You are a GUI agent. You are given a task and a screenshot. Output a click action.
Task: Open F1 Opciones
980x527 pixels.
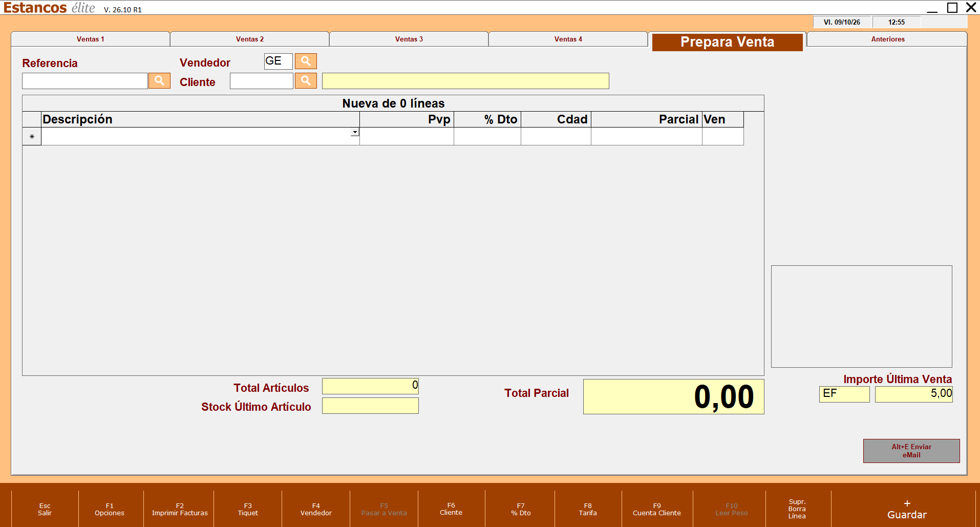[x=110, y=509]
